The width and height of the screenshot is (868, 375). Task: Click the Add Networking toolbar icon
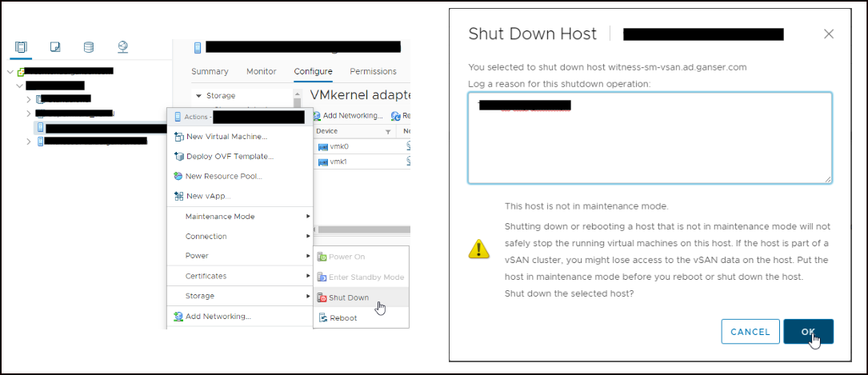317,116
